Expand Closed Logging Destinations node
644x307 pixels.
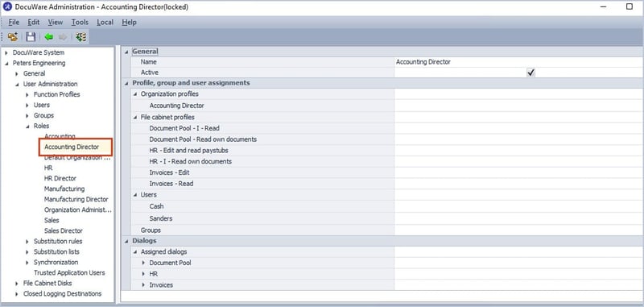pyautogui.click(x=17, y=294)
